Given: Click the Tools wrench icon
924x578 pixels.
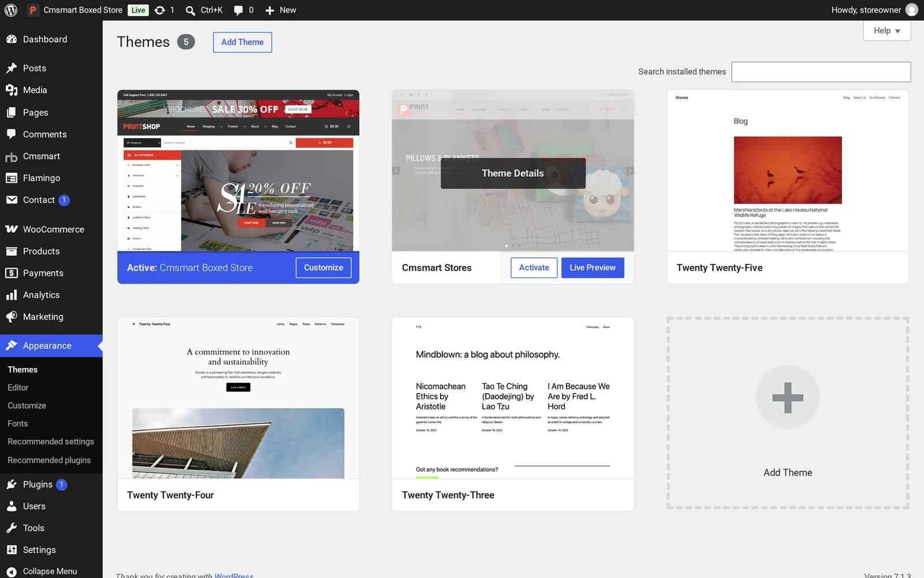Looking at the screenshot, I should tap(12, 528).
